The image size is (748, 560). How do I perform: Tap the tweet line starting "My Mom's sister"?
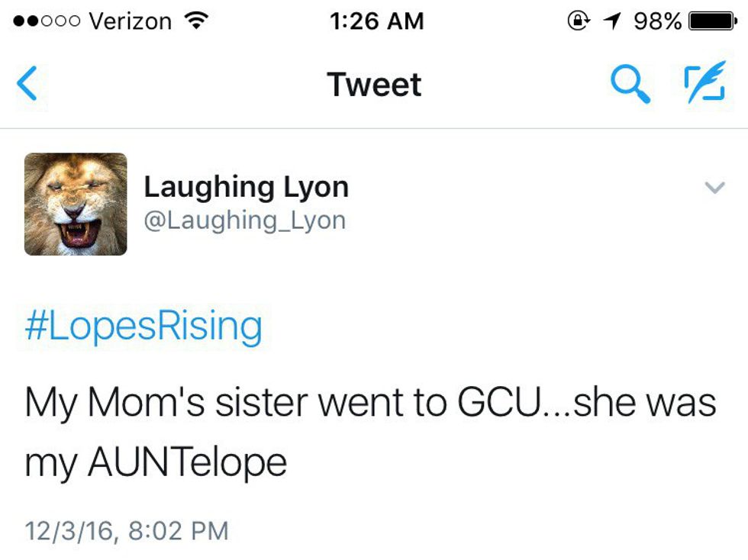370,403
